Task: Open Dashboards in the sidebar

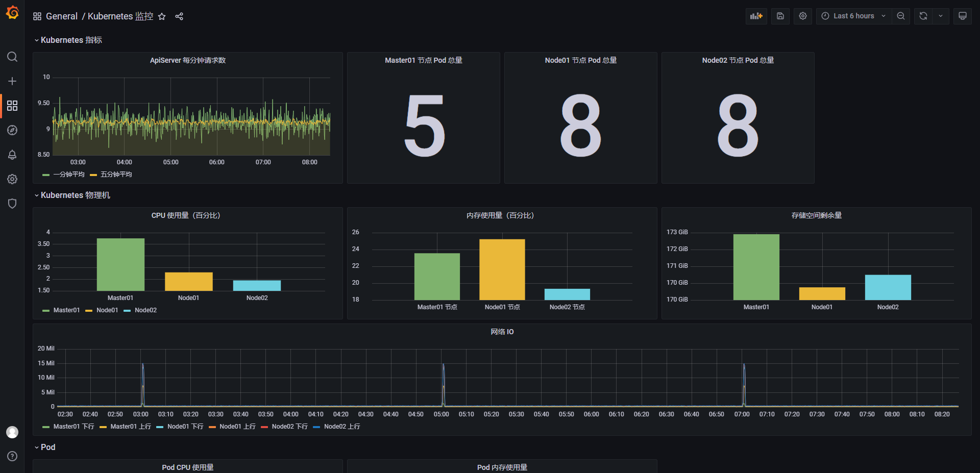Action: (12, 106)
